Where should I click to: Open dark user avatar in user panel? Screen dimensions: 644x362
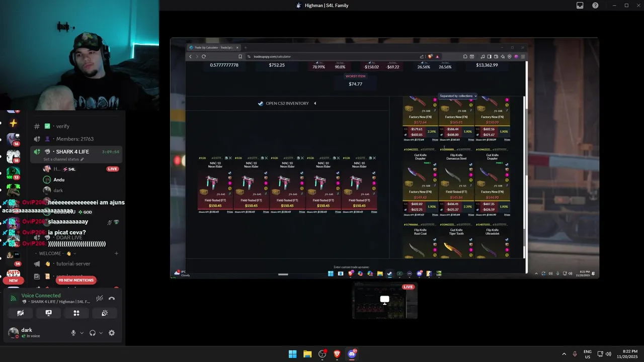pos(14,332)
